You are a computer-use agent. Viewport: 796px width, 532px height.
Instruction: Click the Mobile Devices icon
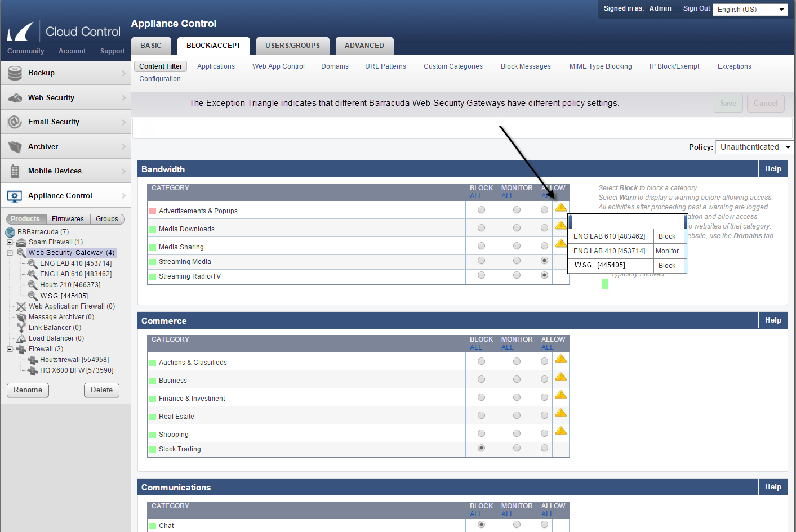click(15, 171)
